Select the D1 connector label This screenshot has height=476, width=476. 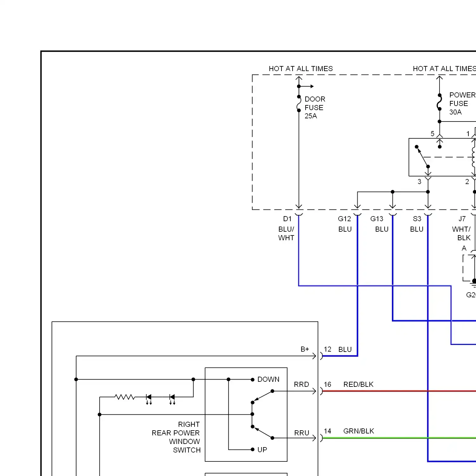coord(287,219)
